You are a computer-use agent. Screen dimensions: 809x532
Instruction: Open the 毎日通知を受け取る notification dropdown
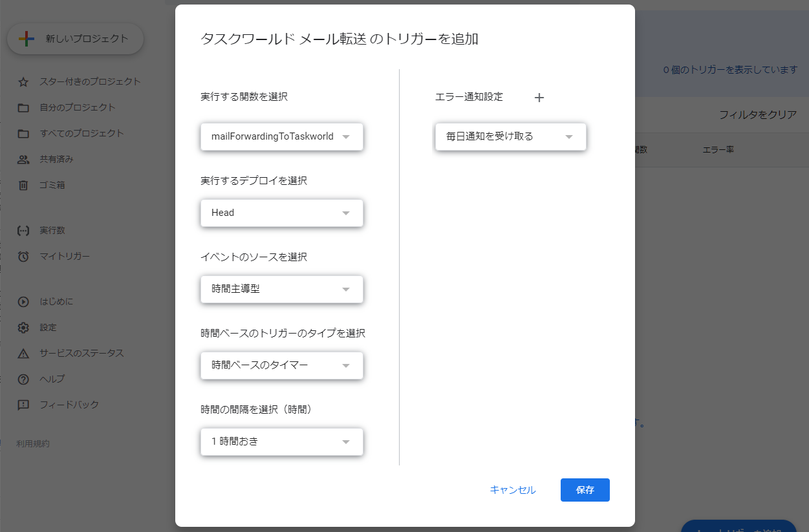pos(511,136)
